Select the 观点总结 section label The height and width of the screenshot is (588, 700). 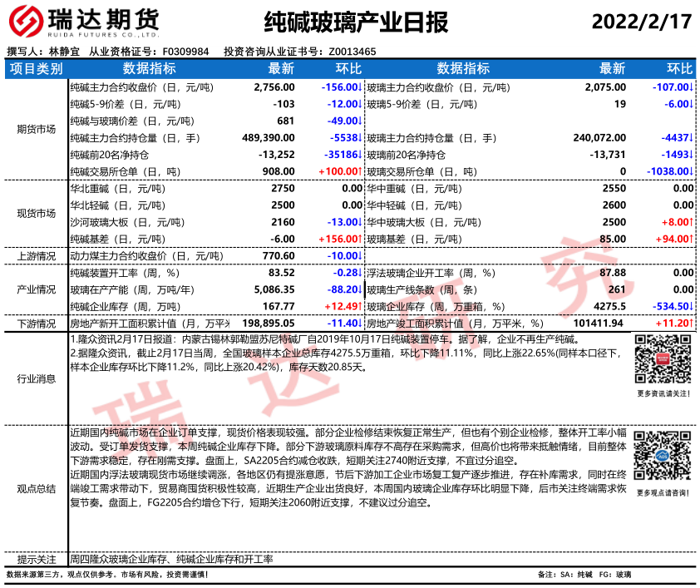point(36,488)
